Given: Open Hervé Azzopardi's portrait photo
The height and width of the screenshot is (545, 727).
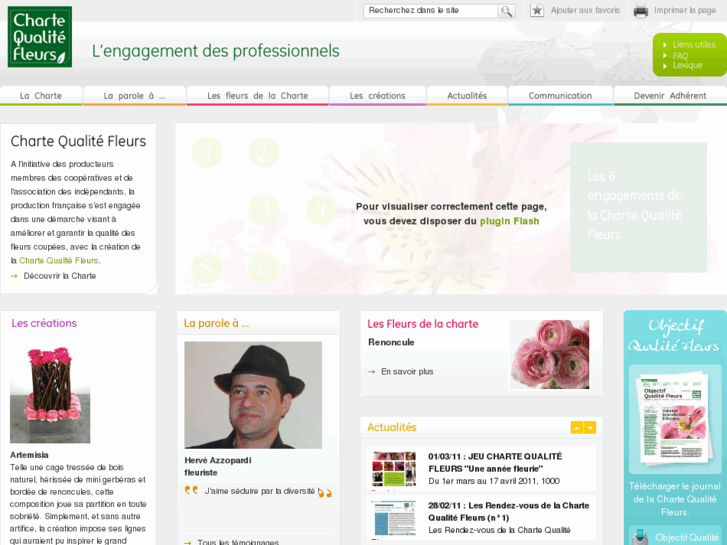Looking at the screenshot, I should [x=253, y=395].
